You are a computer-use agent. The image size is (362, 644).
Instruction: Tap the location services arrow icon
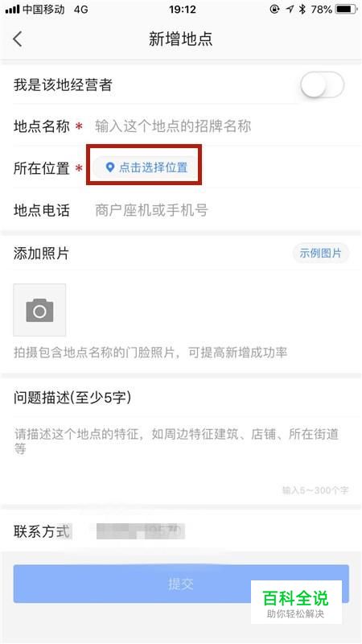point(290,9)
